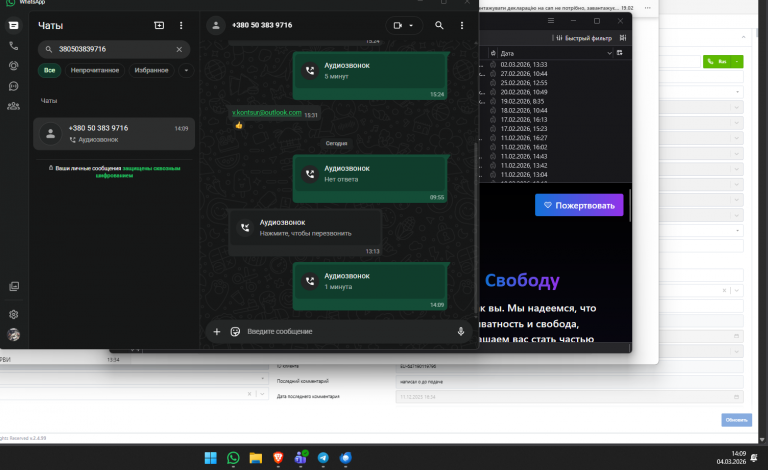Image resolution: width=768 pixels, height=470 pixels.
Task: Start a new chat with the compose icon
Action: tap(159, 25)
